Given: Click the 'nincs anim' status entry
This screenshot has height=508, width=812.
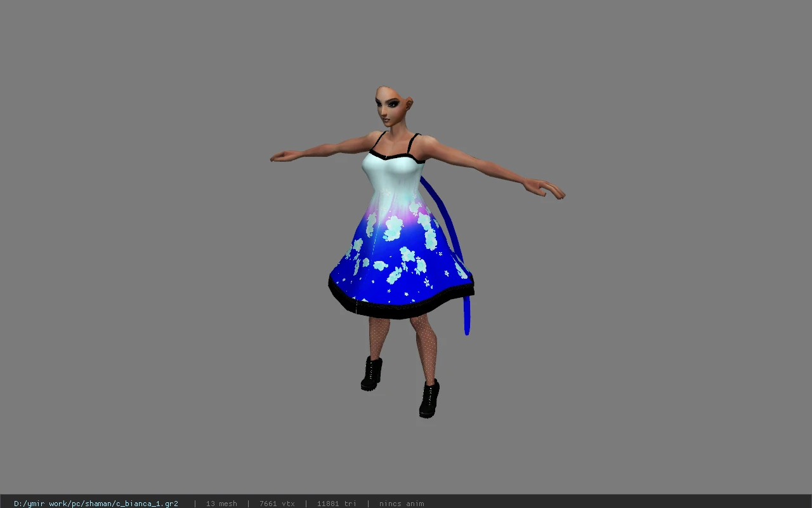Looking at the screenshot, I should click(x=402, y=504).
